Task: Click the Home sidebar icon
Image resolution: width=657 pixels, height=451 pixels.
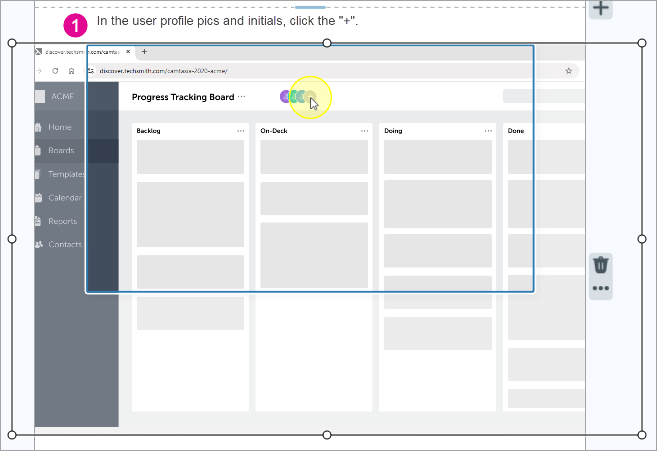Action: click(39, 127)
